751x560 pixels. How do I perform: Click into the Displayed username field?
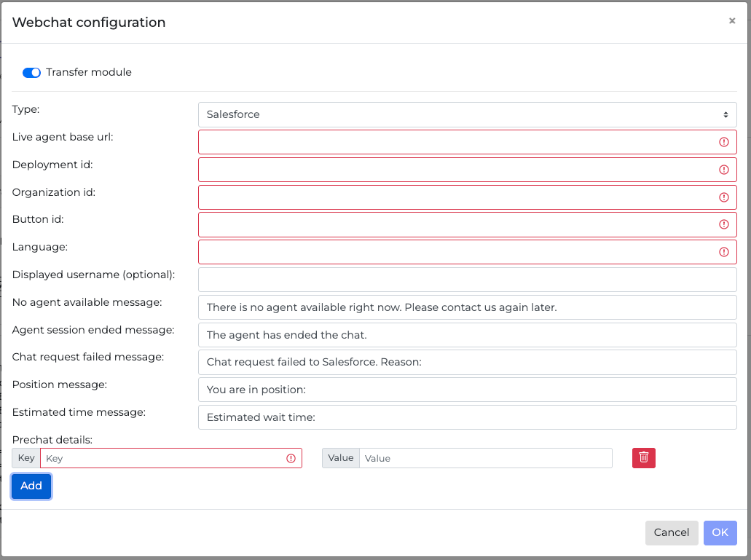[467, 280]
